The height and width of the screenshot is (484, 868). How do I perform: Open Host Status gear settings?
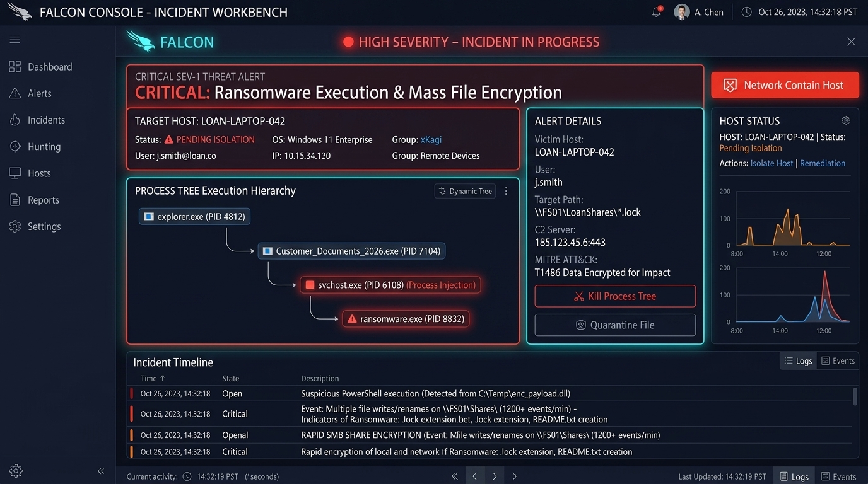[x=846, y=120]
